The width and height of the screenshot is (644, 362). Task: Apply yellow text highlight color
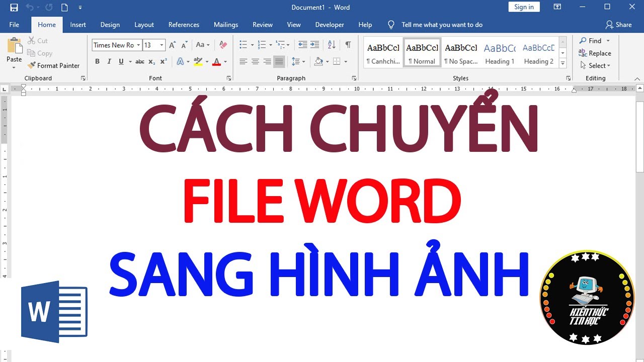(198, 62)
